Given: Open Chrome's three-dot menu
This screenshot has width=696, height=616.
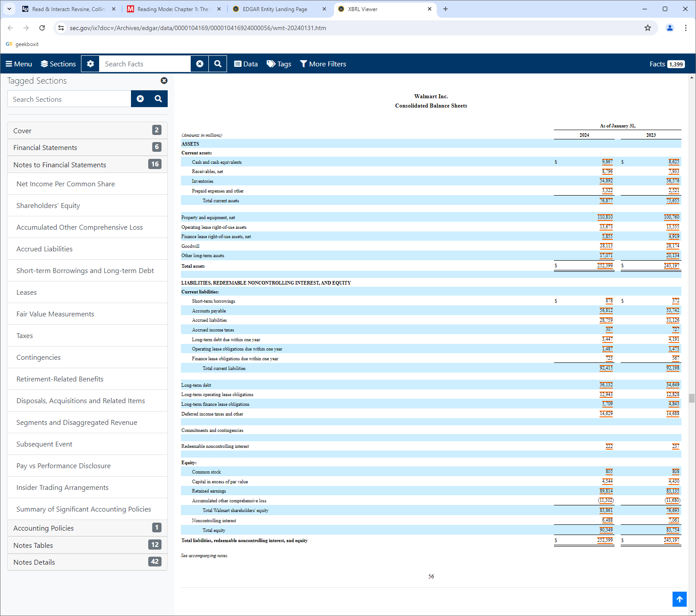Looking at the screenshot, I should (686, 28).
